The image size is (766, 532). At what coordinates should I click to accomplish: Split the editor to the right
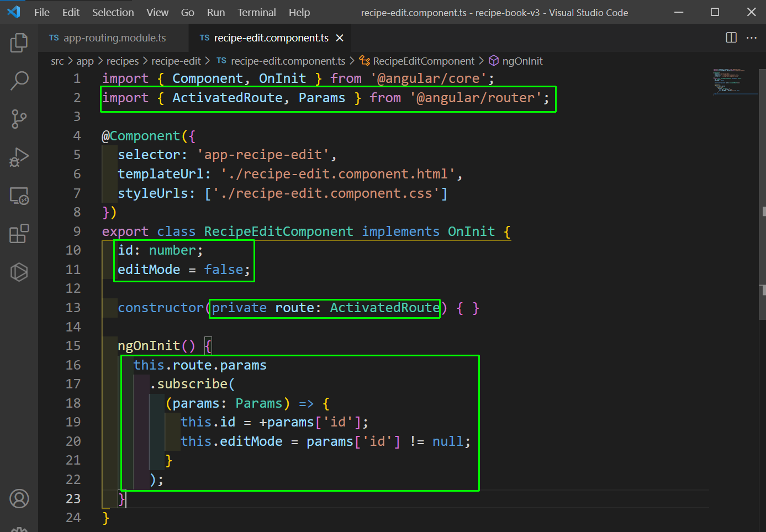pos(731,38)
